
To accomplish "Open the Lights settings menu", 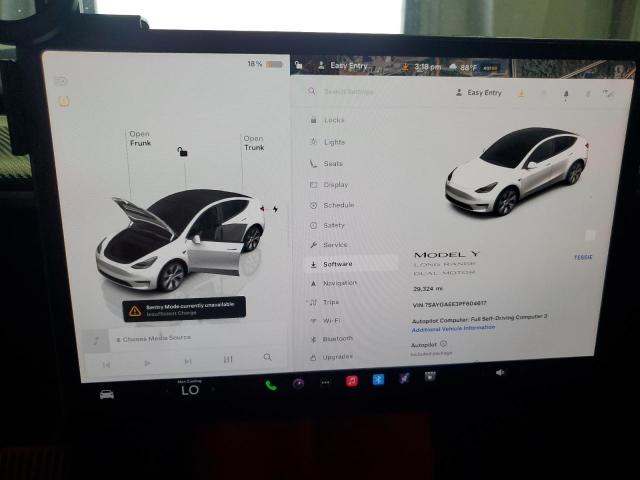I will pyautogui.click(x=328, y=142).
